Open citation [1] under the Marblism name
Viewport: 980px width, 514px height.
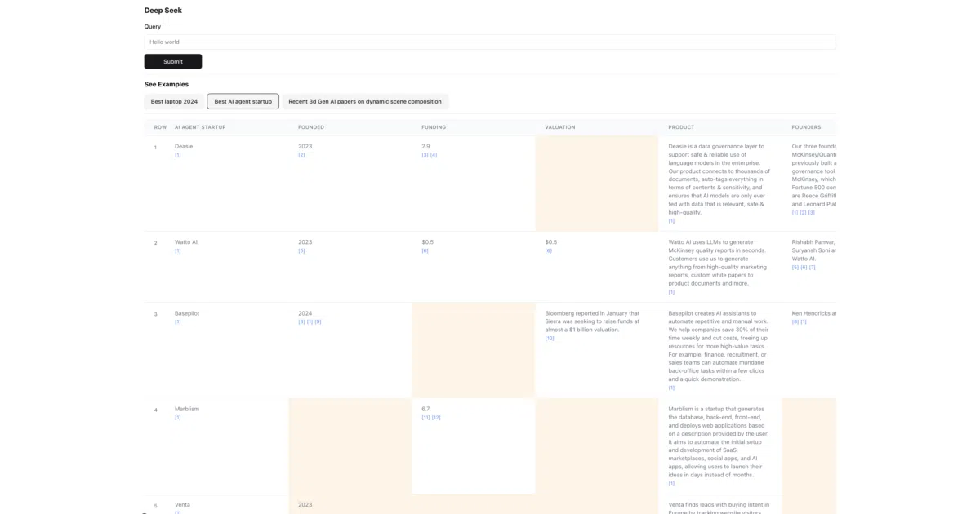pos(178,418)
